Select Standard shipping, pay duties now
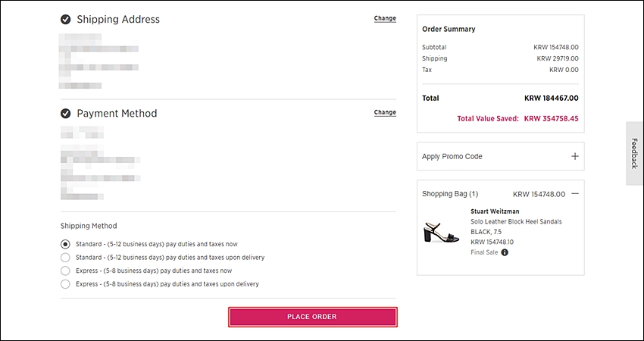Screen dimensions: 644x341 tap(65, 244)
